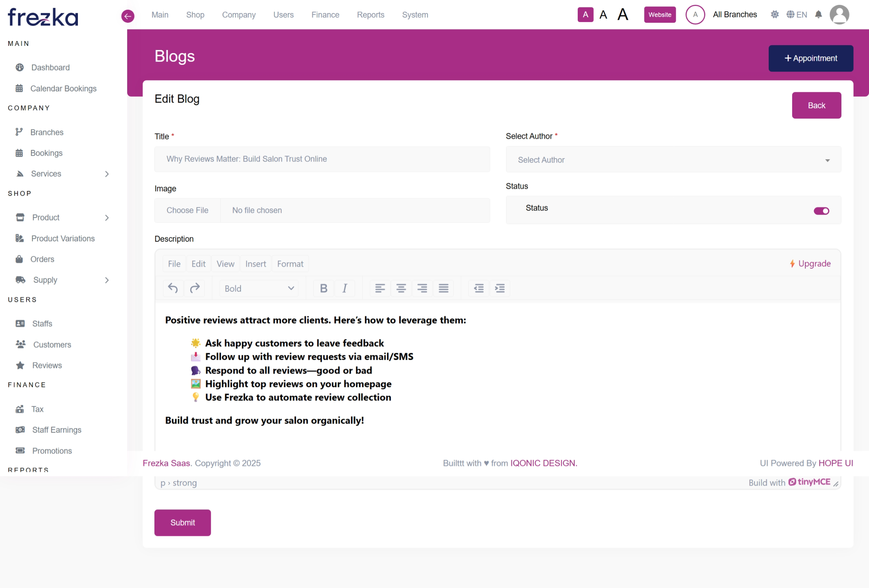Image resolution: width=869 pixels, height=588 pixels.
Task: Open the Select Author dropdown
Action: tap(673, 160)
